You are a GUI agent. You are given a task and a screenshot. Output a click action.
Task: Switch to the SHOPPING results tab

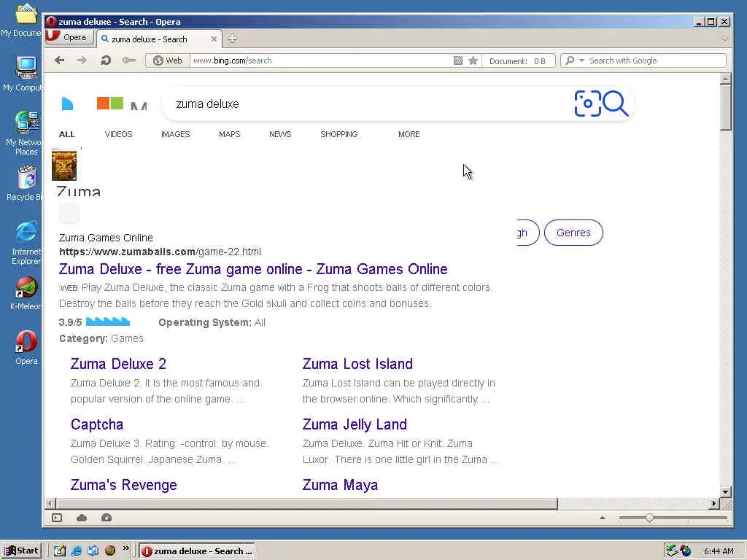(x=338, y=134)
